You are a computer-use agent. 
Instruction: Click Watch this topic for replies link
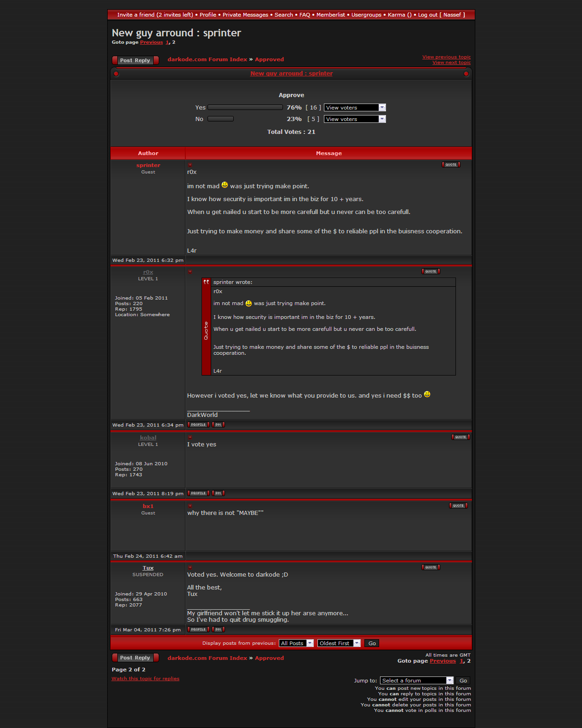point(145,679)
